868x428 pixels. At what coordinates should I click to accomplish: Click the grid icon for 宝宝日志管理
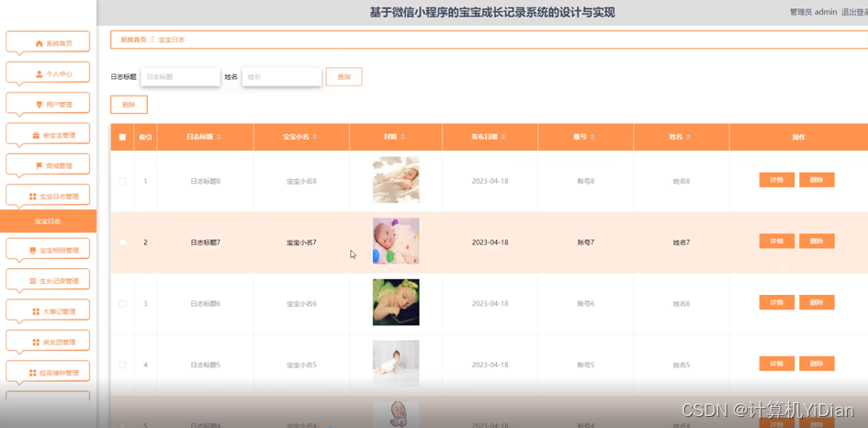pyautogui.click(x=33, y=197)
